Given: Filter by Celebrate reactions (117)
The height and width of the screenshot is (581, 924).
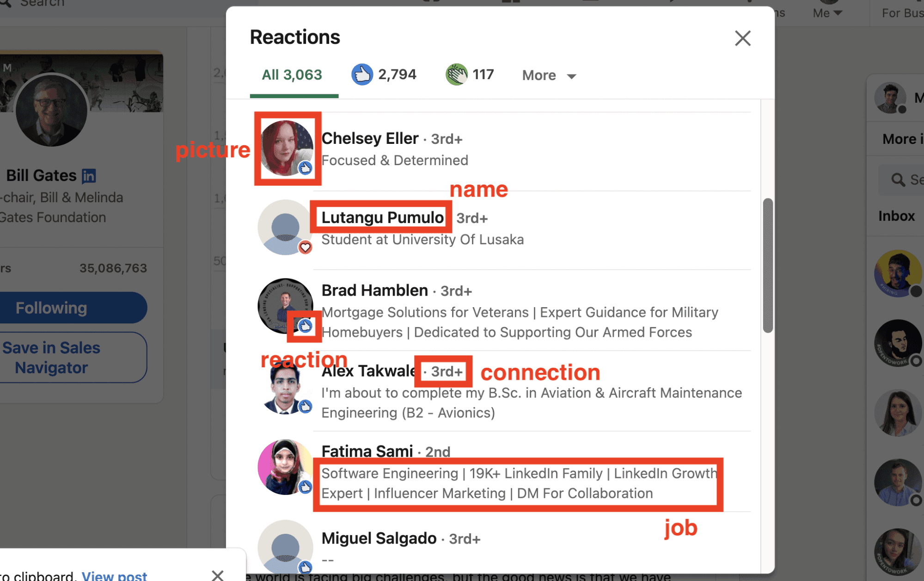Looking at the screenshot, I should [470, 74].
